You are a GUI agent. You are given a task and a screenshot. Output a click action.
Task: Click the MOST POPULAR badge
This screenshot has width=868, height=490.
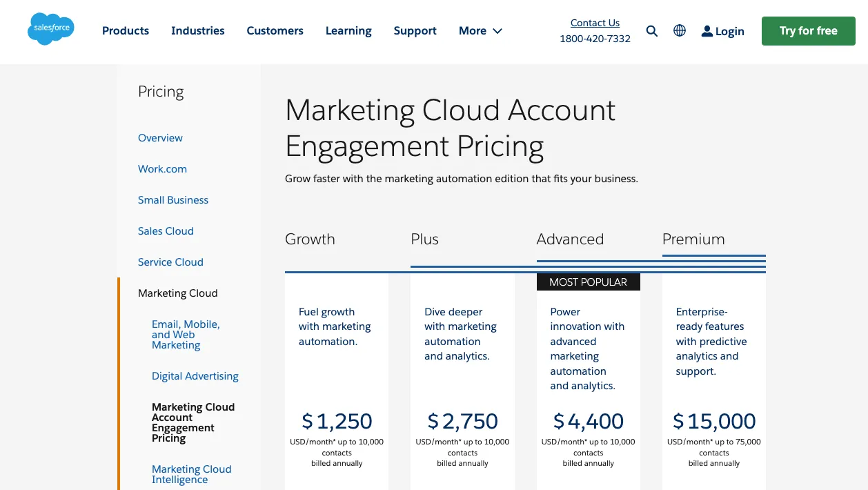(589, 282)
